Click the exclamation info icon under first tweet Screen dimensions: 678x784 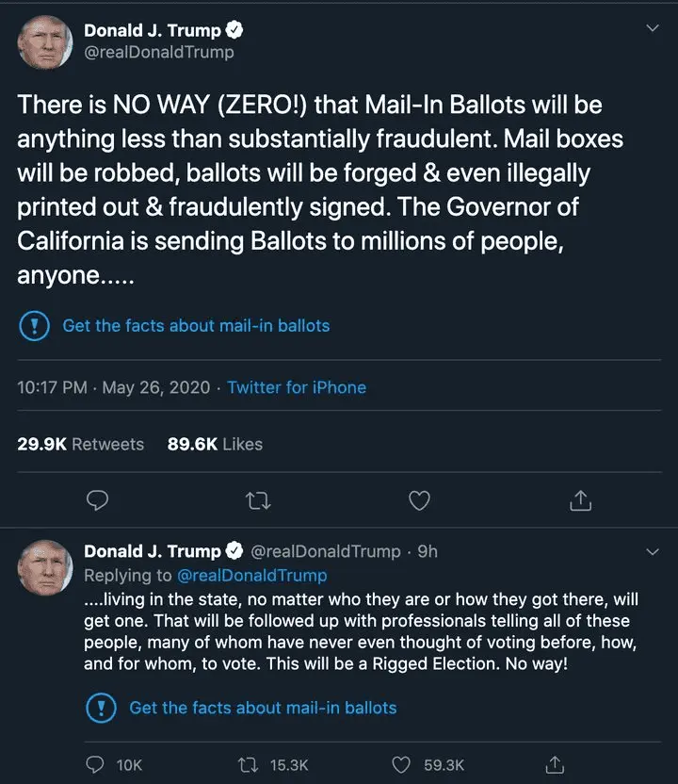(35, 326)
